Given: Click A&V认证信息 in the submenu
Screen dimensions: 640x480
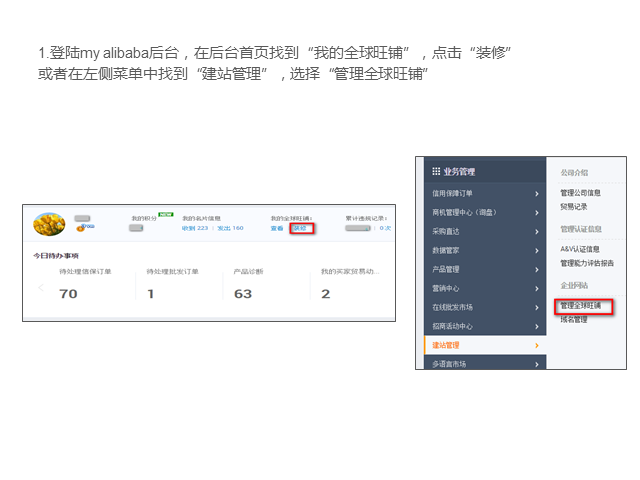Looking at the screenshot, I should click(580, 249).
